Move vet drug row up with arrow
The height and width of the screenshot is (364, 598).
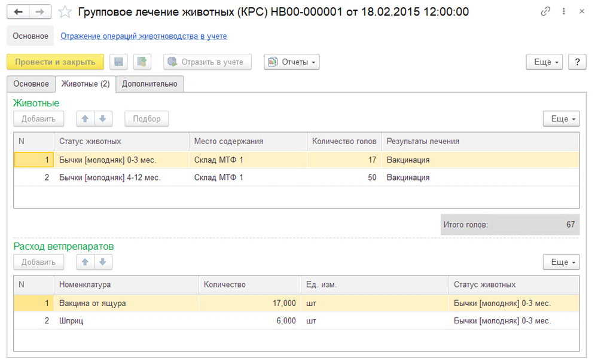click(85, 262)
